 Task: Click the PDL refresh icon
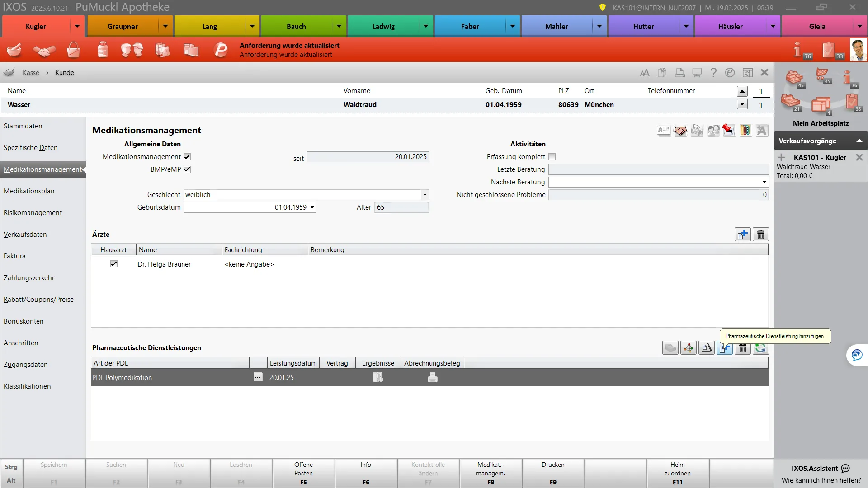(x=761, y=348)
